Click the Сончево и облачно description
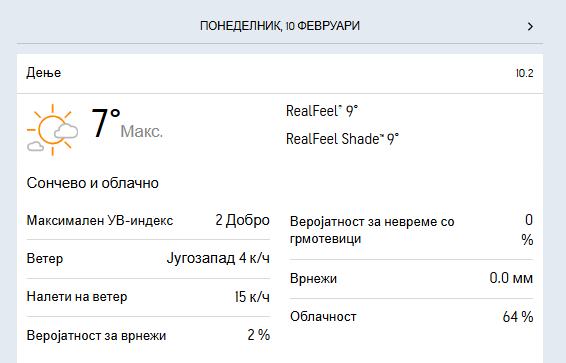Viewport: 566px width, 363px height. point(93,183)
